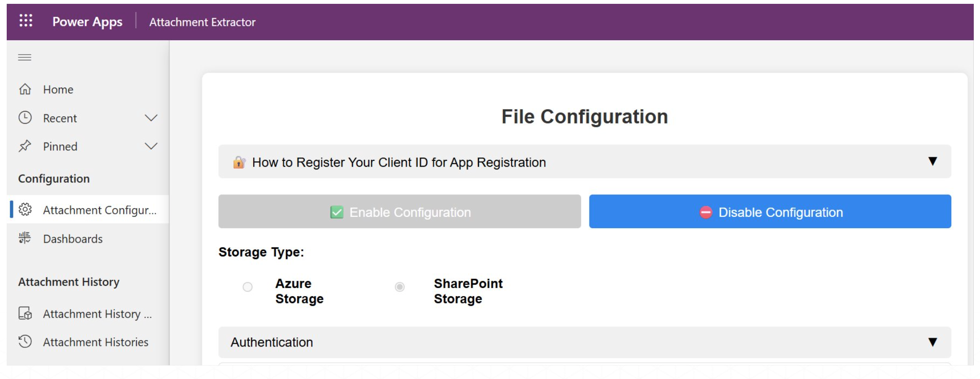
Task: Click the Attachment Configuration gear icon
Action: 25,210
